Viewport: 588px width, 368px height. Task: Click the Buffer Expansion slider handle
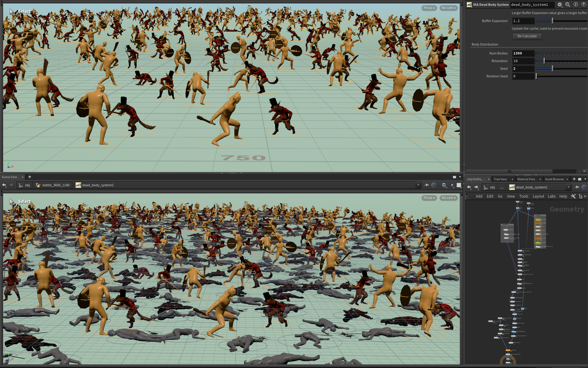(x=552, y=21)
